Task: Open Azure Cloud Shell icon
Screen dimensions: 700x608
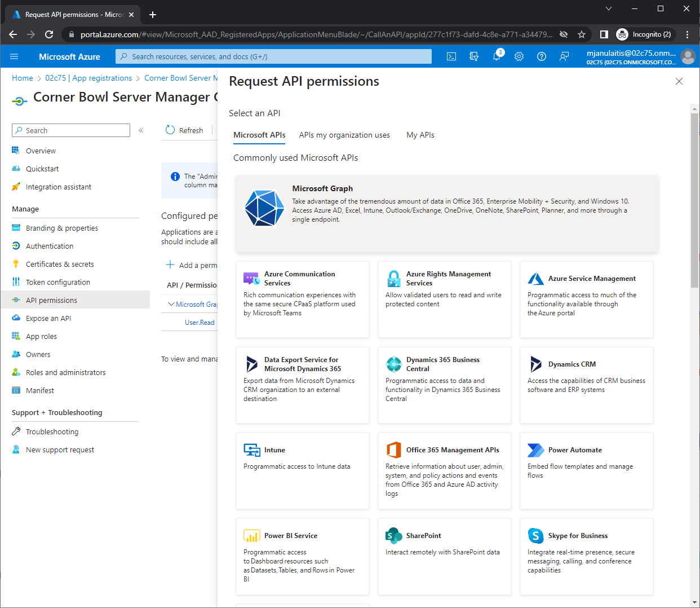Action: coord(451,56)
